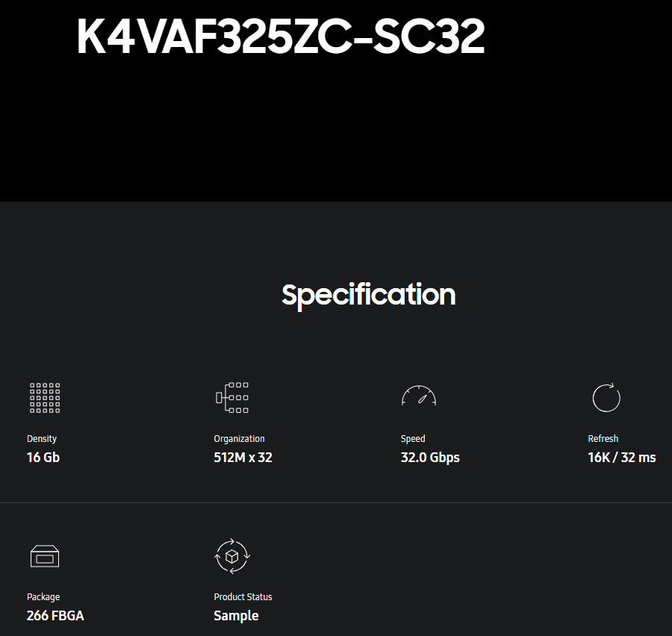Click the Organization hierarchy icon
Viewport: 672px width, 636px height.
pyautogui.click(x=232, y=398)
